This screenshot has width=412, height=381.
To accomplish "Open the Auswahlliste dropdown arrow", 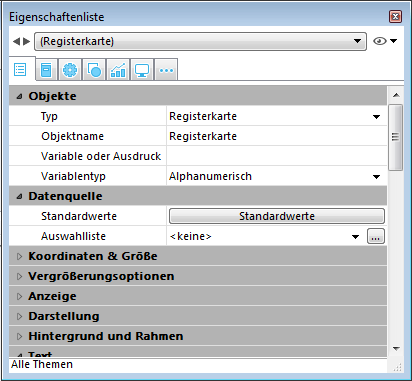I will (x=355, y=237).
